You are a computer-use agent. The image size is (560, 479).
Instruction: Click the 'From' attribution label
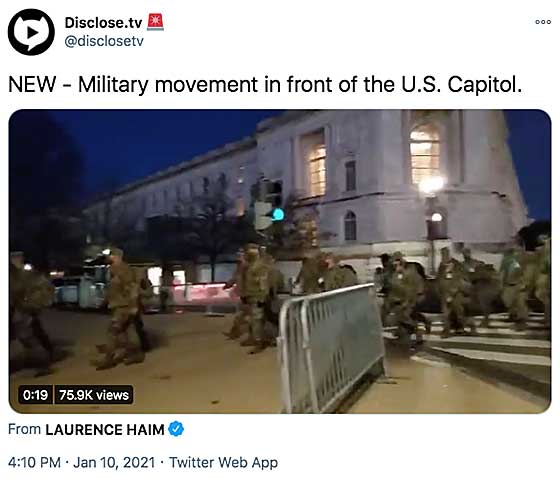coord(24,429)
